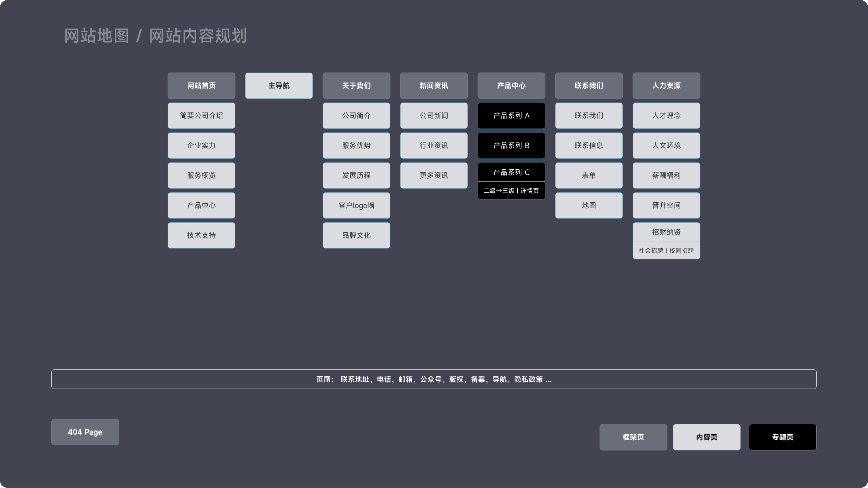
Task: Click the 简要公司介绍 block
Action: (x=201, y=116)
